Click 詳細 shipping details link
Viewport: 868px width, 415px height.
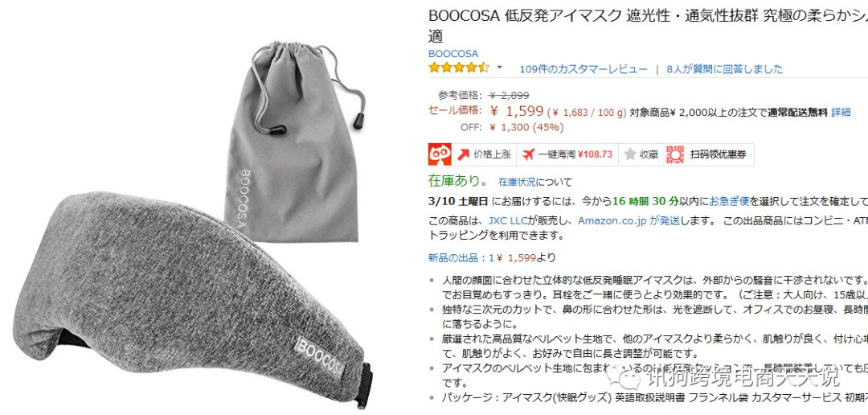pyautogui.click(x=841, y=113)
